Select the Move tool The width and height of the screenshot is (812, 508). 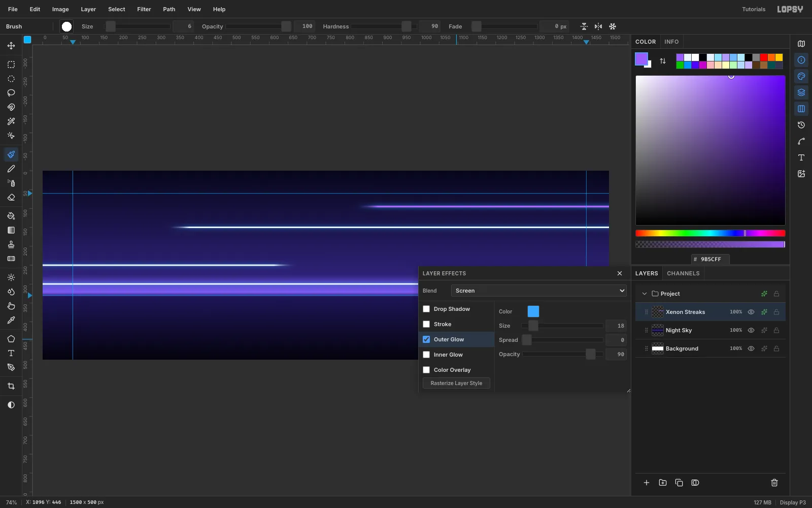[11, 46]
